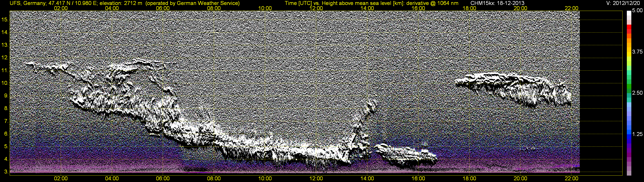Click the 18:00 label on the top time axis
The height and width of the screenshot is (182, 644).
[x=469, y=8]
